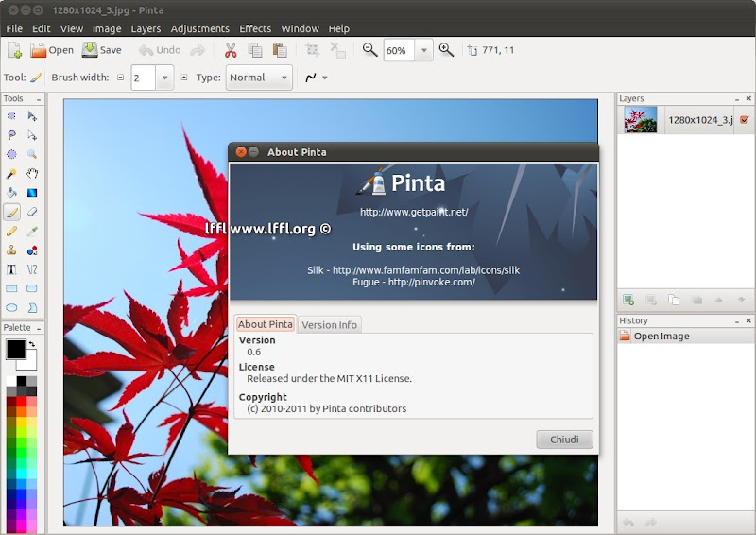
Task: Minimize the History panel with its dash
Action: click(x=737, y=321)
